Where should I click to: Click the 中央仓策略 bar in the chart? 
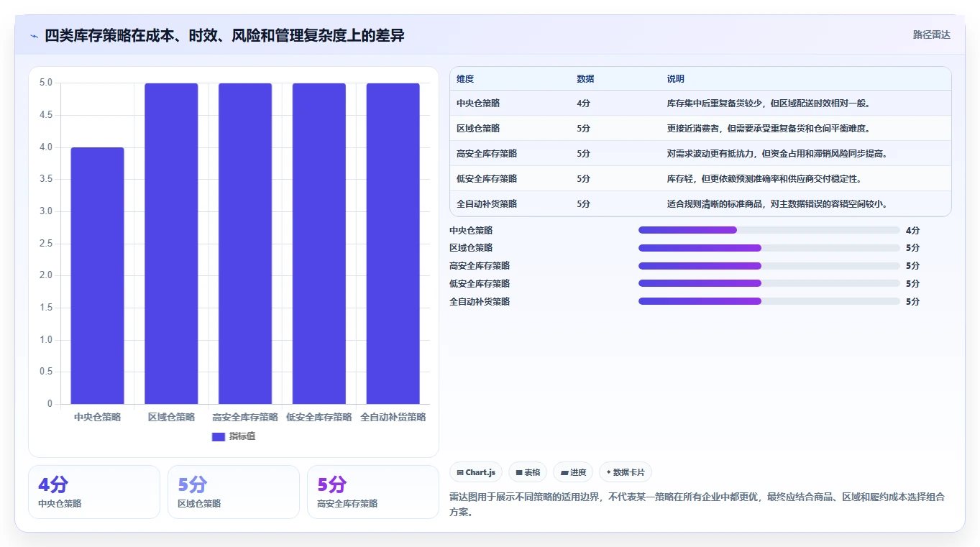point(98,275)
